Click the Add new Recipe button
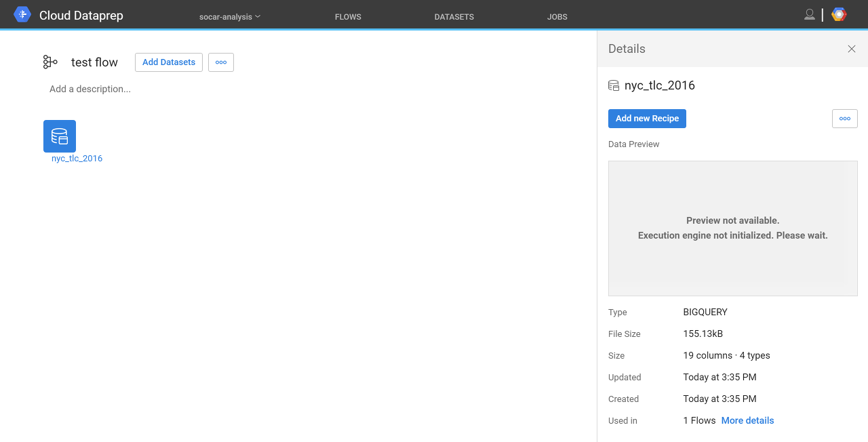This screenshot has width=868, height=442. [647, 118]
